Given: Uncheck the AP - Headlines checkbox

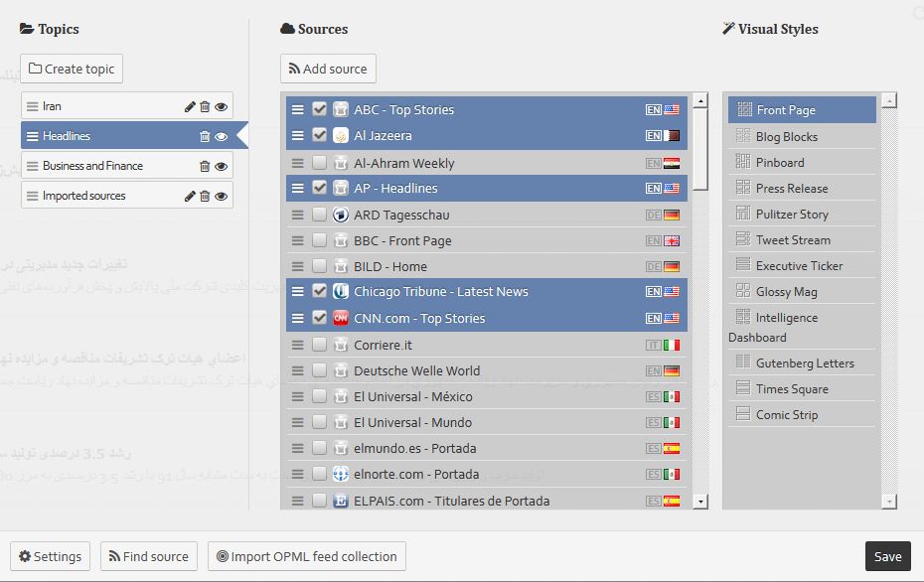Looking at the screenshot, I should (319, 188).
